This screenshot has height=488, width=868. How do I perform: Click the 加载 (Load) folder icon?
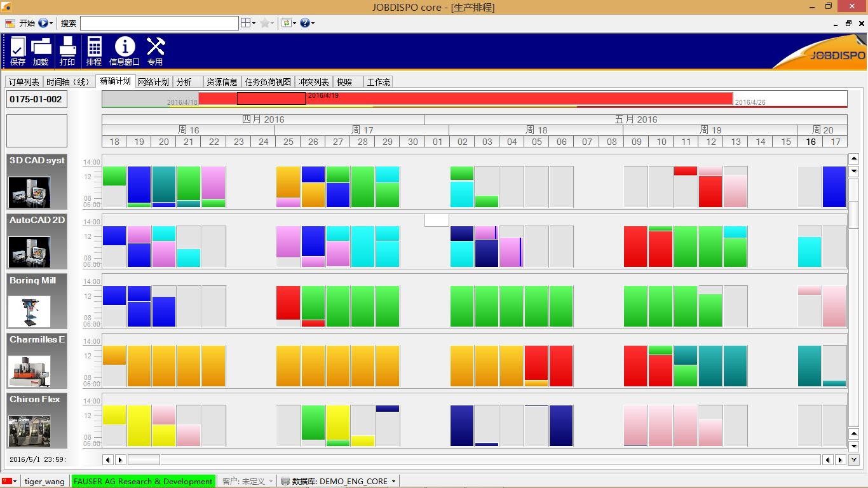tap(41, 51)
